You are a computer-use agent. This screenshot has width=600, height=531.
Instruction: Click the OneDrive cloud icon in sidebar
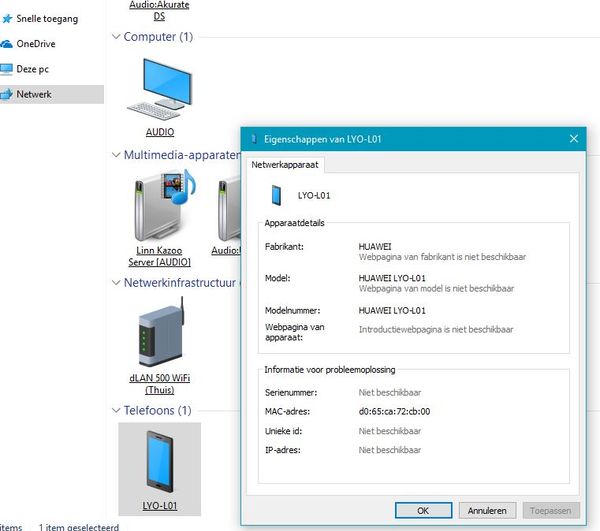click(x=6, y=44)
